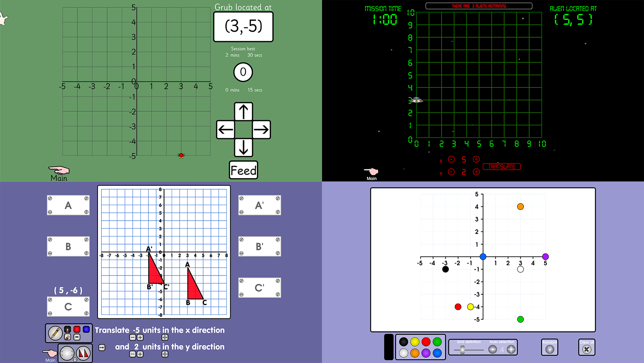Click the Clear all X icon
Image resolution: width=644 pixels, height=363 pixels.
[587, 349]
